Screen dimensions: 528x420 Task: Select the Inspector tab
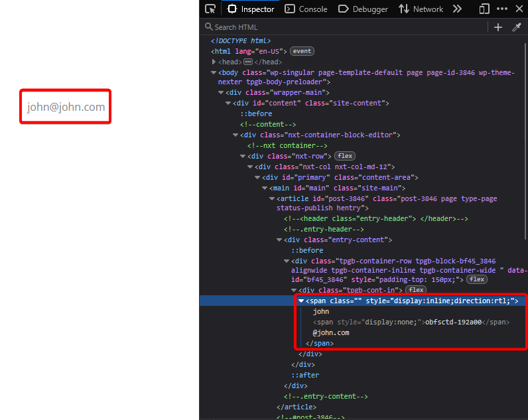coord(251,9)
